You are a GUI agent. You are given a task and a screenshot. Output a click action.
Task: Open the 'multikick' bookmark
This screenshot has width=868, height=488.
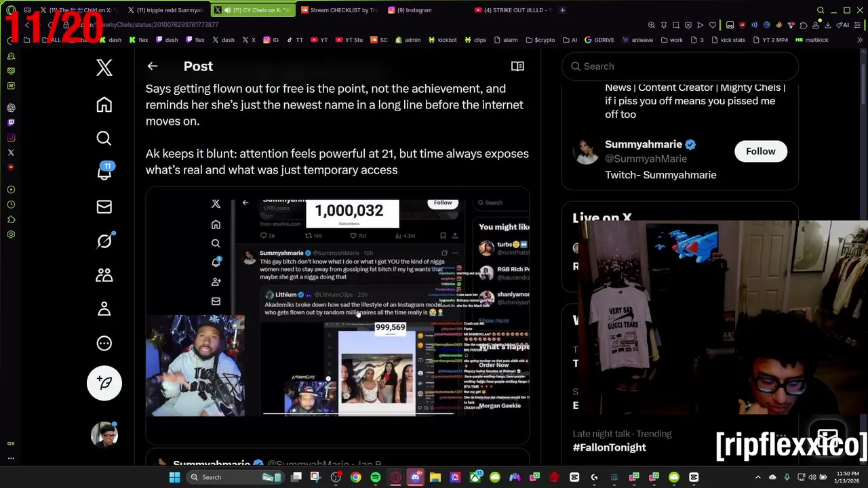(x=812, y=40)
